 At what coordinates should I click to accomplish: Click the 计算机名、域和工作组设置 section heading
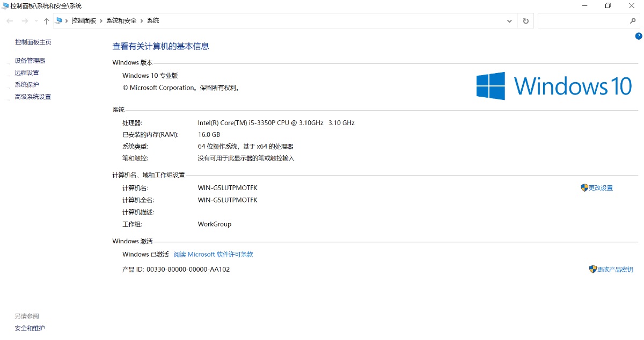pos(149,175)
